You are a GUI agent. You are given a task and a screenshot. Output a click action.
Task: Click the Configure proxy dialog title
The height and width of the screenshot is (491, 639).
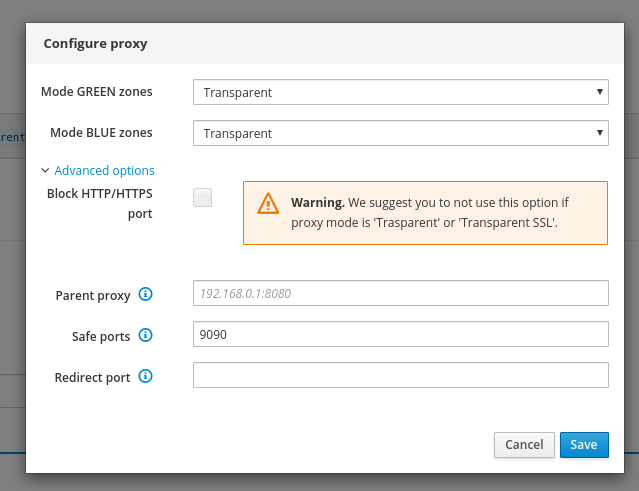pyautogui.click(x=95, y=44)
